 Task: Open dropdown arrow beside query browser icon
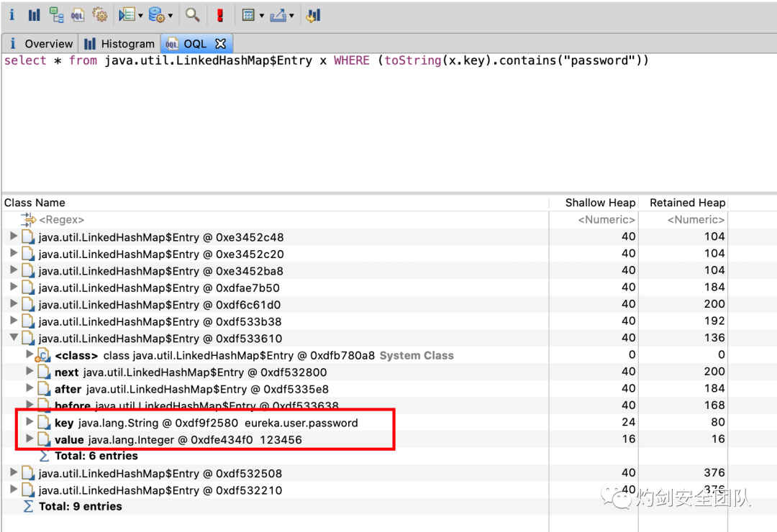click(171, 16)
